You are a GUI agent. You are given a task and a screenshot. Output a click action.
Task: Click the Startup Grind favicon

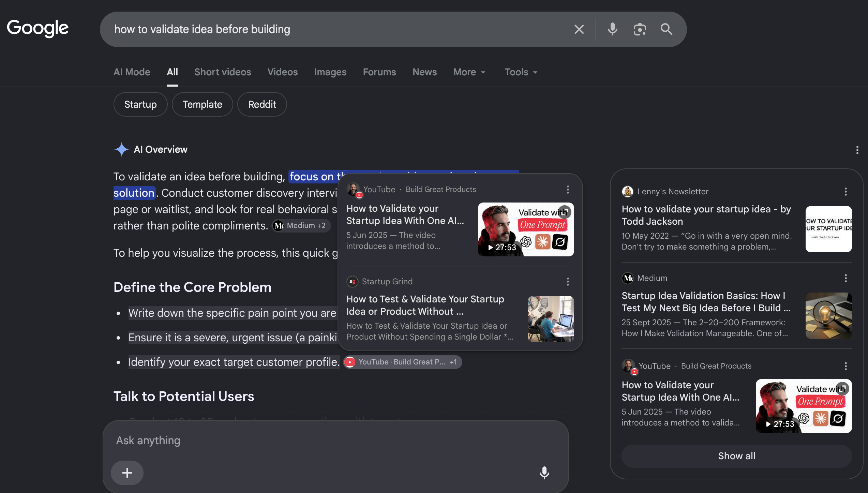[353, 282]
